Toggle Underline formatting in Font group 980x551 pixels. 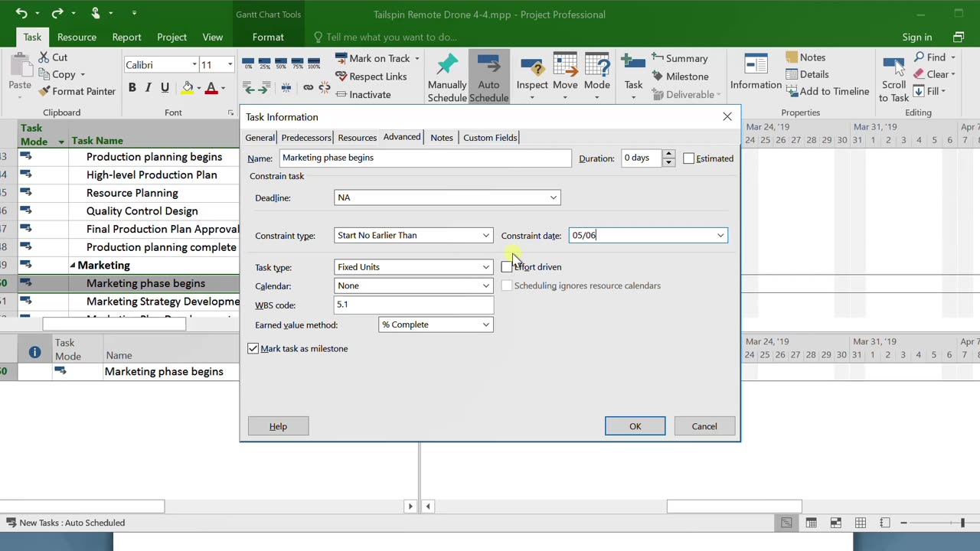[165, 88]
